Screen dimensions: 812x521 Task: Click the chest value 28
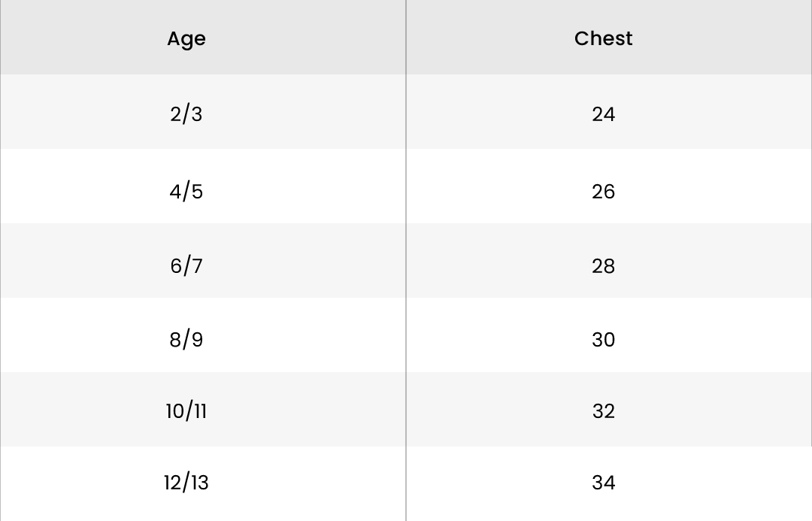[x=603, y=266]
